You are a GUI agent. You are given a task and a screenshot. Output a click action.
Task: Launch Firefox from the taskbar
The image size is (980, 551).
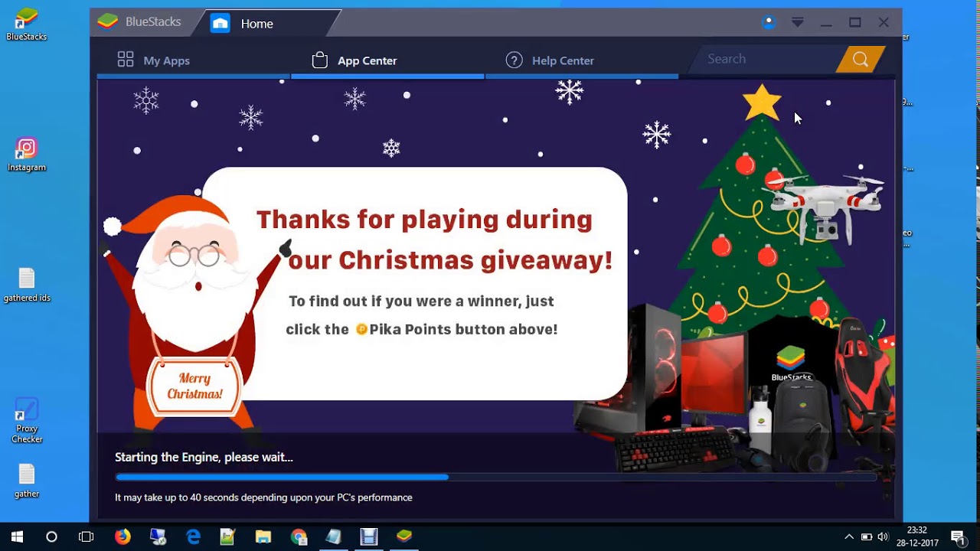click(122, 536)
